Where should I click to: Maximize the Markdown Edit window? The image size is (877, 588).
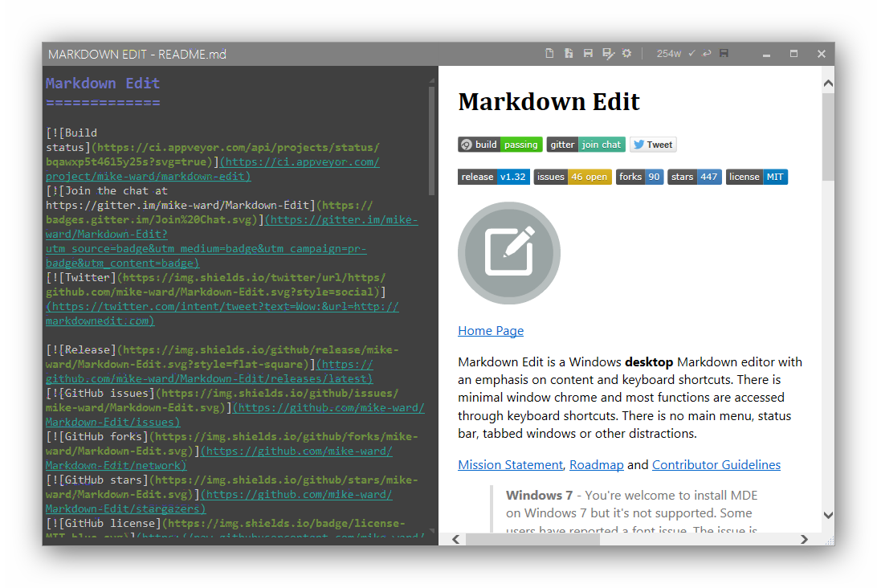pos(793,54)
